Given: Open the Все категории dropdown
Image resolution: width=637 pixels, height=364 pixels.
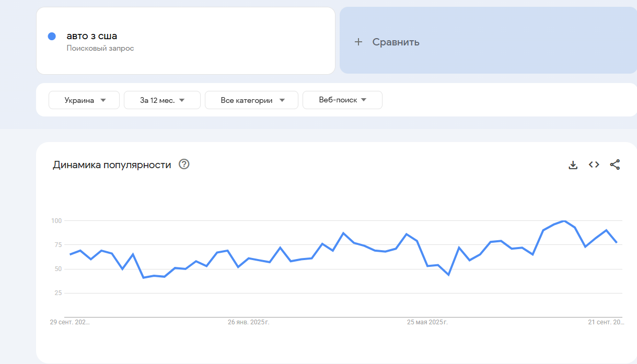Looking at the screenshot, I should click(x=251, y=100).
